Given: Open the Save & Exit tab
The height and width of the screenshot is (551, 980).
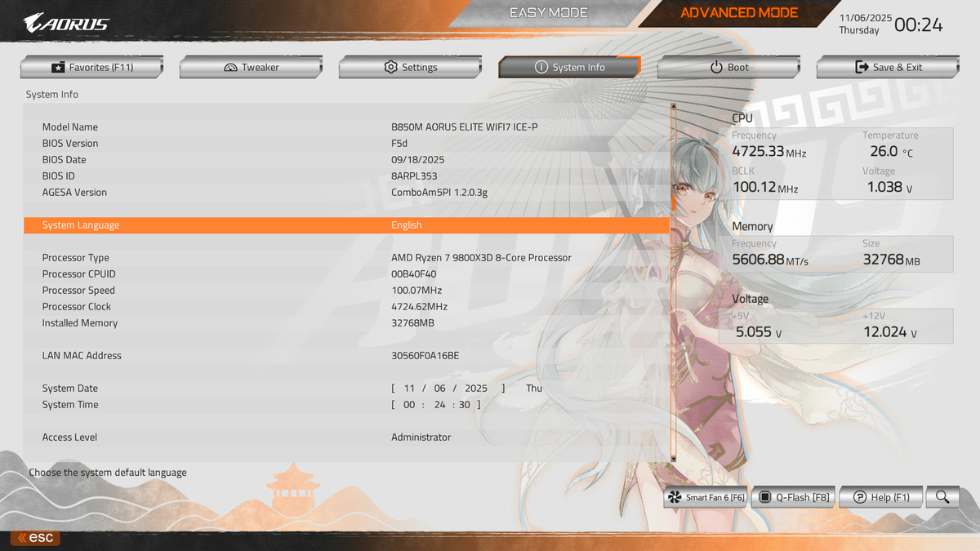Looking at the screenshot, I should pos(888,67).
